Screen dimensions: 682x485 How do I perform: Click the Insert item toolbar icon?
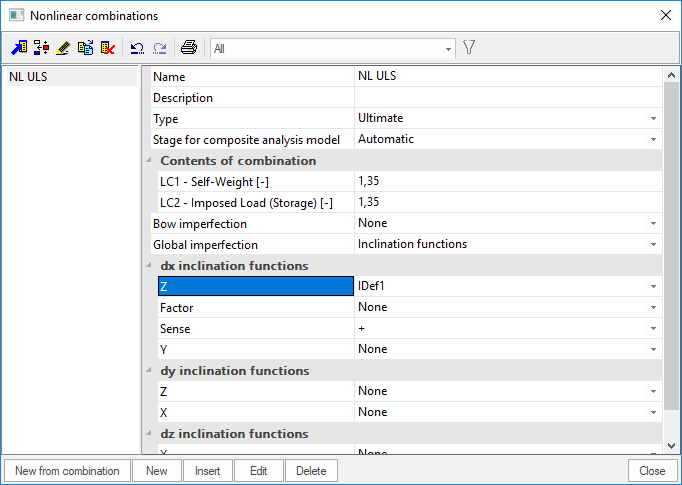pos(41,47)
